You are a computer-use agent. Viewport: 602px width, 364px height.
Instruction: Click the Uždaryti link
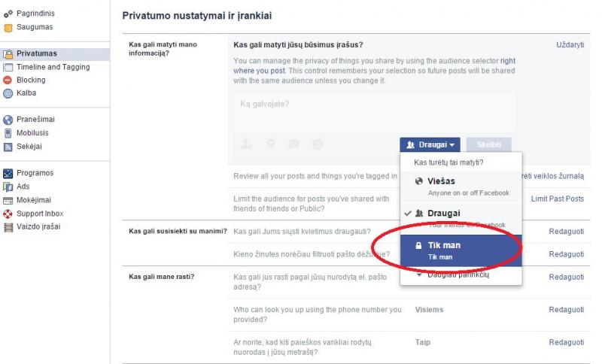570,45
